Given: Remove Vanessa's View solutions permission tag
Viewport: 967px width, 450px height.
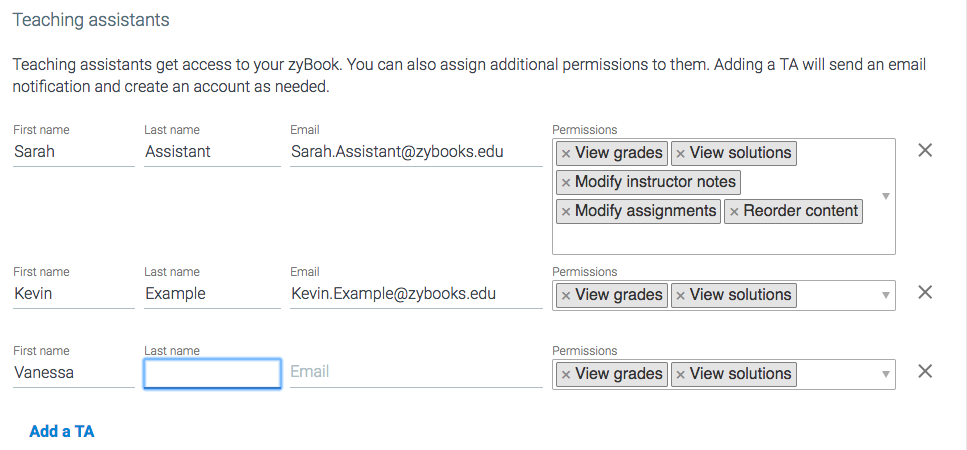Looking at the screenshot, I should (681, 374).
